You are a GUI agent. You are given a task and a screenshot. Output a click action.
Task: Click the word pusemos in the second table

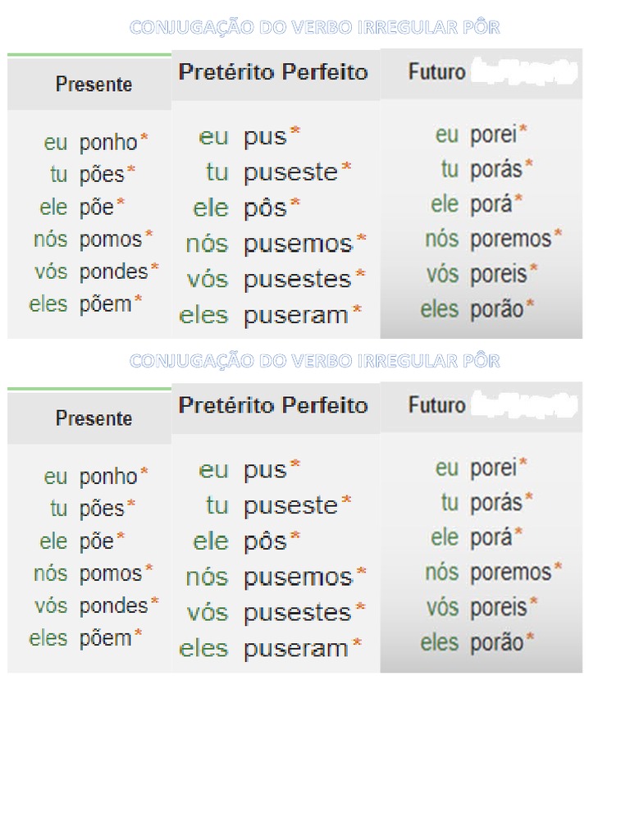298,577
